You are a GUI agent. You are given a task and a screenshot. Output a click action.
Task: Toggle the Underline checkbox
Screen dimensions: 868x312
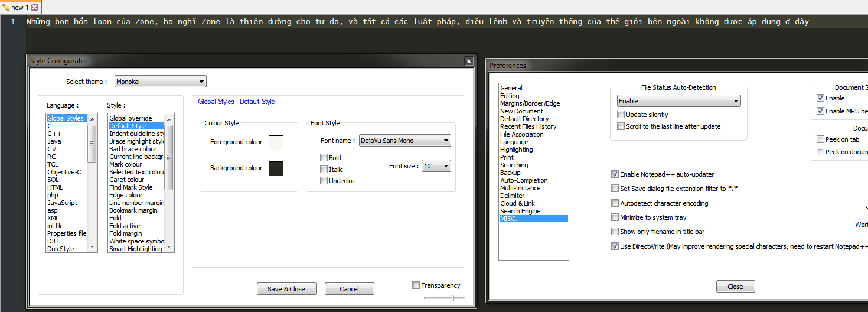tap(324, 181)
